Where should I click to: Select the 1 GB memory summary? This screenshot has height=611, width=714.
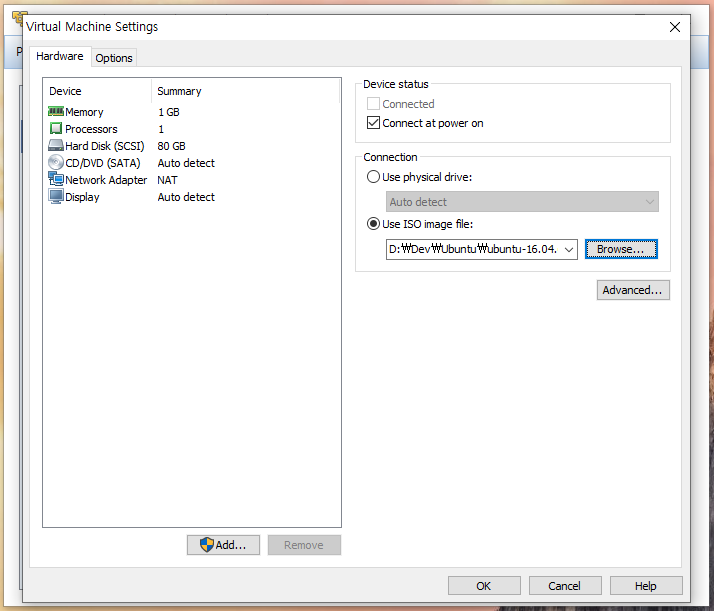169,112
